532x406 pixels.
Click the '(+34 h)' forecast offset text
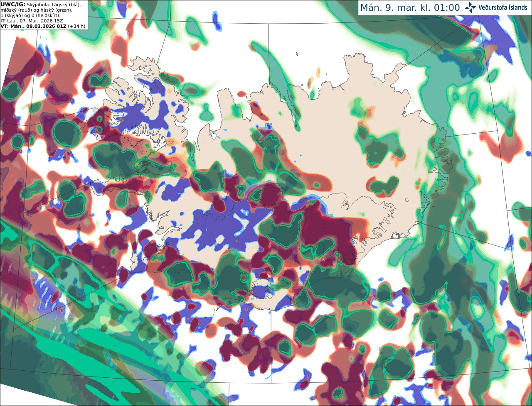click(77, 26)
